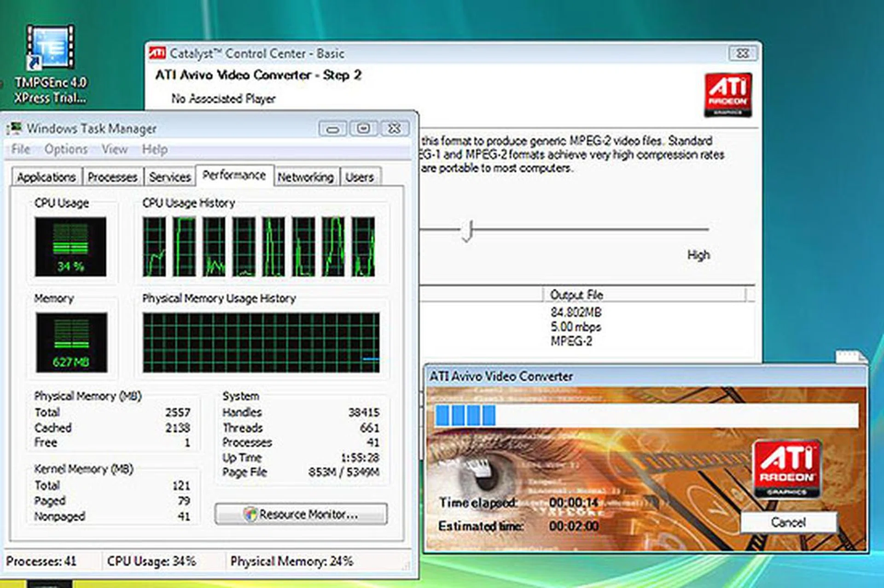Image resolution: width=884 pixels, height=588 pixels.
Task: Click the quality slider handle in Catalyst
Action: click(468, 231)
